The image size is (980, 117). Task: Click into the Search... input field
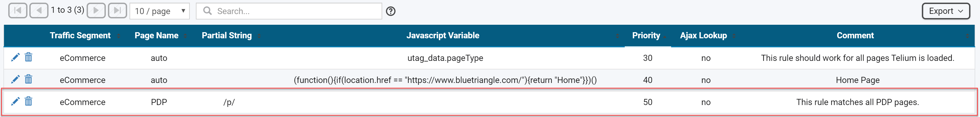tap(289, 11)
